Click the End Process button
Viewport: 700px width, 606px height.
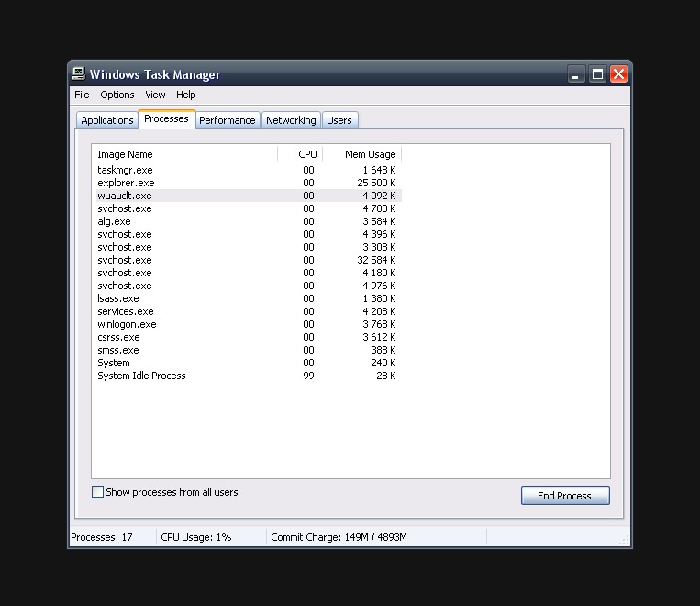(x=565, y=496)
